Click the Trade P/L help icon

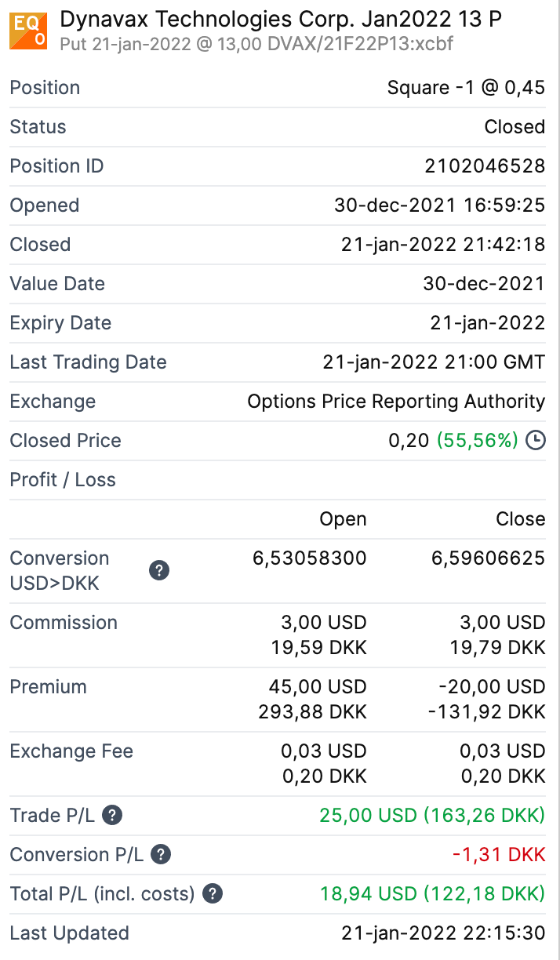pos(112,815)
